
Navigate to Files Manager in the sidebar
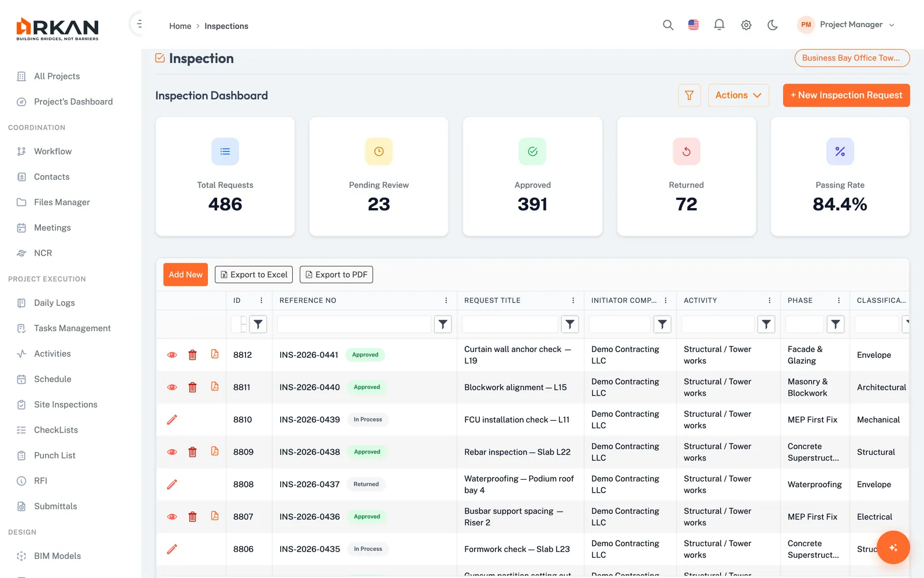pyautogui.click(x=62, y=202)
